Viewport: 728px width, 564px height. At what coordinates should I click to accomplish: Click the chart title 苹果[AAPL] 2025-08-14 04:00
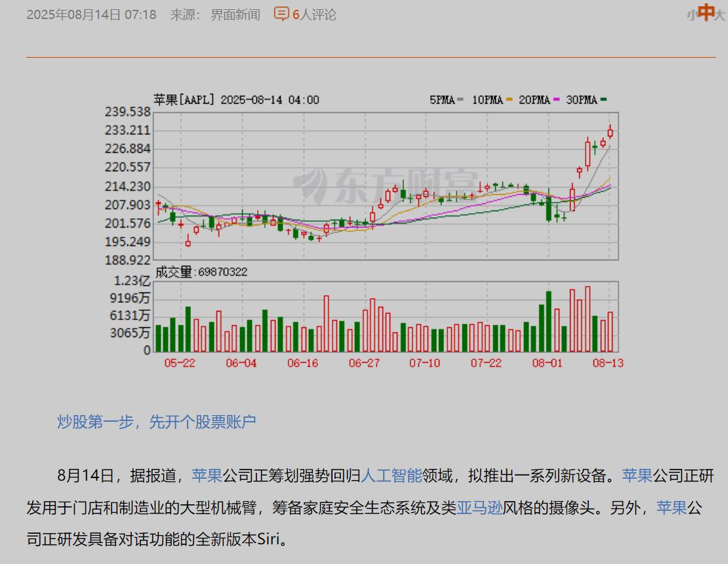236,100
